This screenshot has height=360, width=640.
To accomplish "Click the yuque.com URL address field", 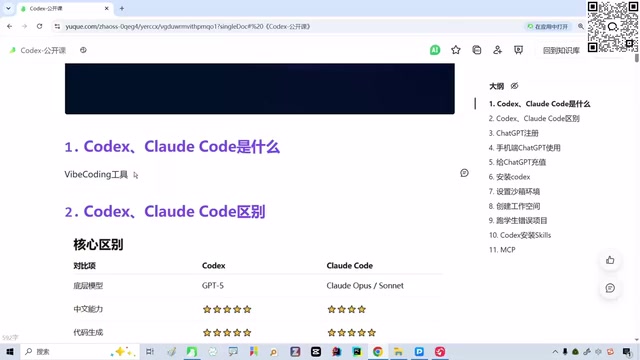I will point(188,27).
